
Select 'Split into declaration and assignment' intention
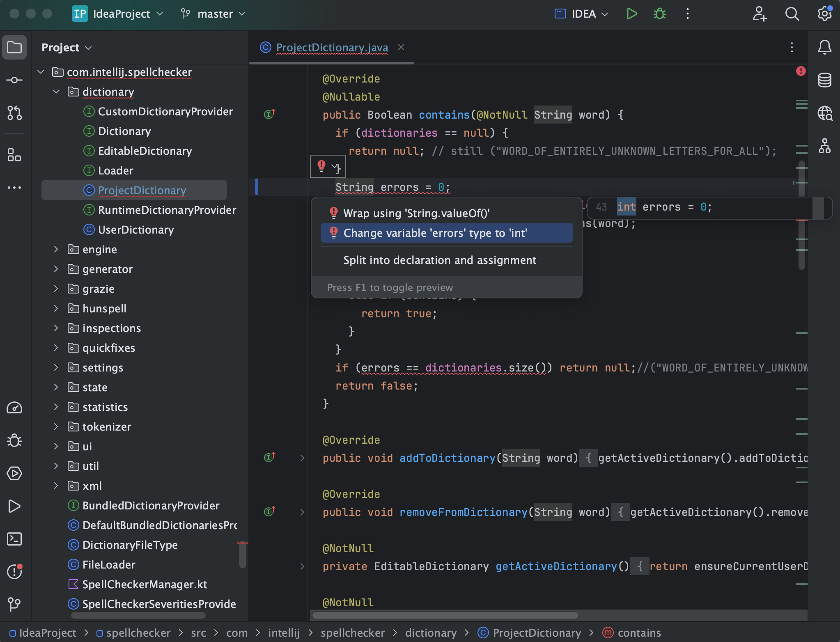click(439, 260)
